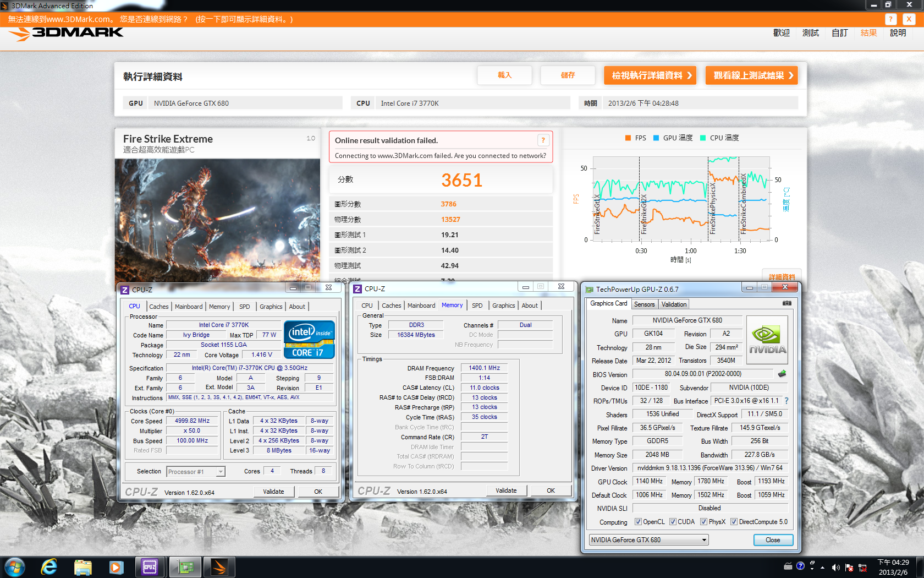Switch to CPU-Z via its taskbar icon

(x=150, y=567)
